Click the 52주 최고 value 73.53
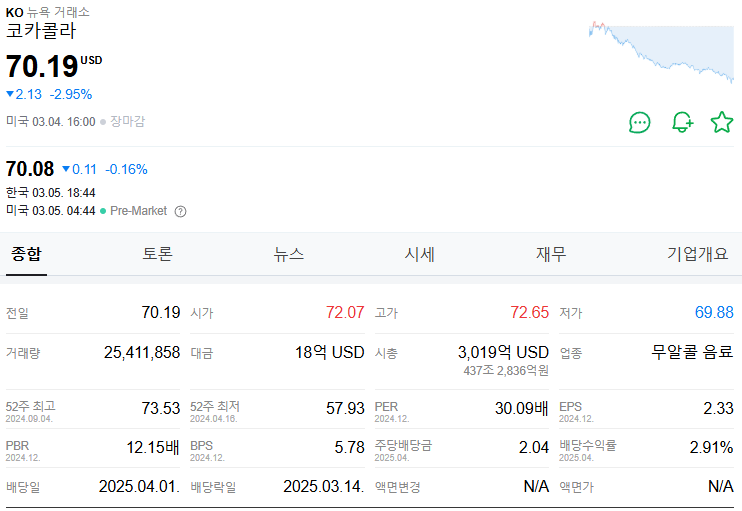 click(x=161, y=408)
